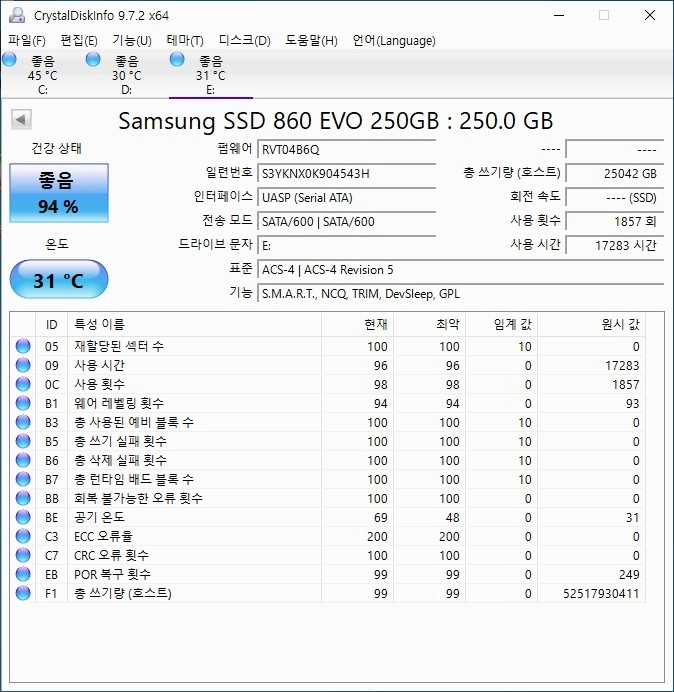Open the 테마(T) menu
This screenshot has height=692, width=674.
185,41
